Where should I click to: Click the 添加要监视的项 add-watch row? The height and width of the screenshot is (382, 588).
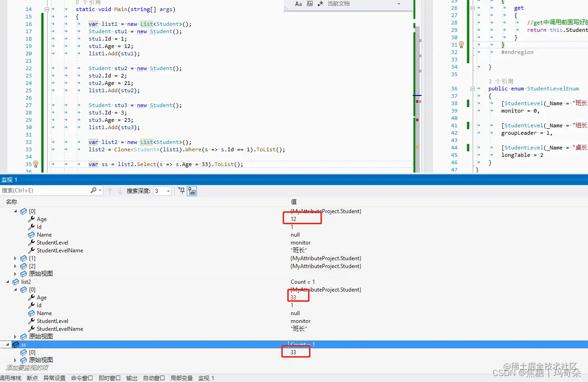(27, 368)
